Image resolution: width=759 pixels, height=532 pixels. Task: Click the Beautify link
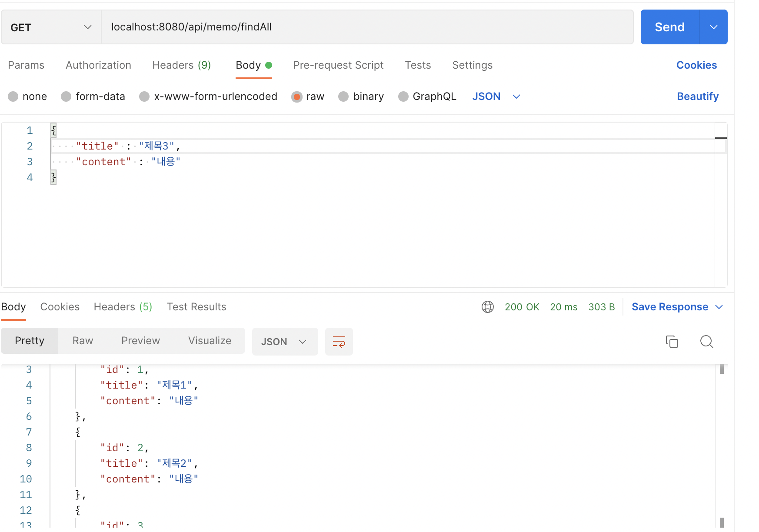point(698,96)
